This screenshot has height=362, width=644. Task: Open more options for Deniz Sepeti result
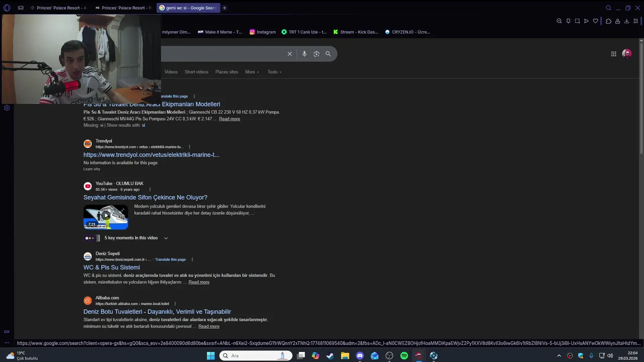(192, 259)
